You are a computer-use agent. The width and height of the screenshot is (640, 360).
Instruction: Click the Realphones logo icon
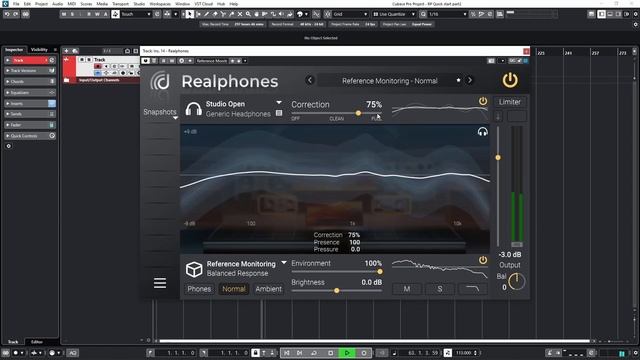tap(160, 81)
